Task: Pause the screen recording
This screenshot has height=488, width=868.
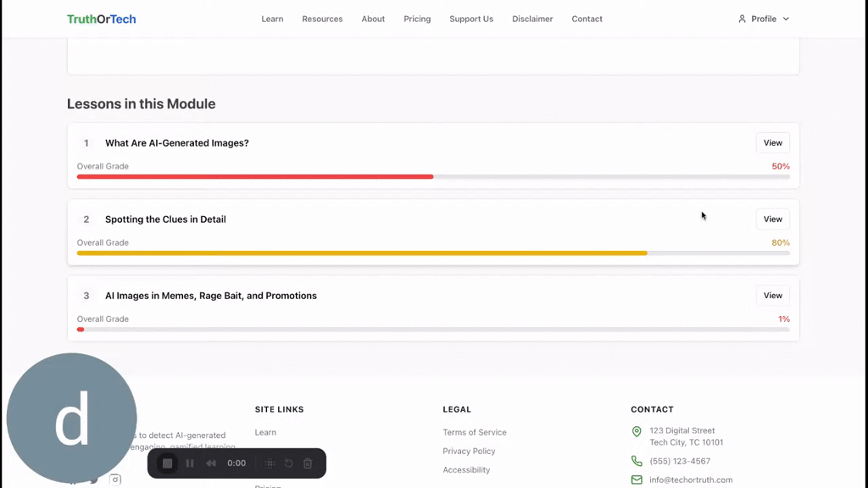Action: pyautogui.click(x=190, y=463)
